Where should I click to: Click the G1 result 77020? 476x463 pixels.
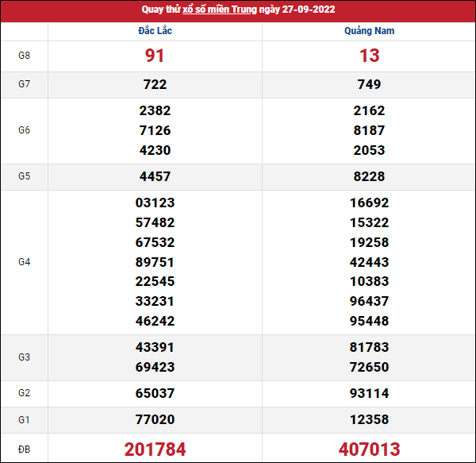click(x=155, y=419)
